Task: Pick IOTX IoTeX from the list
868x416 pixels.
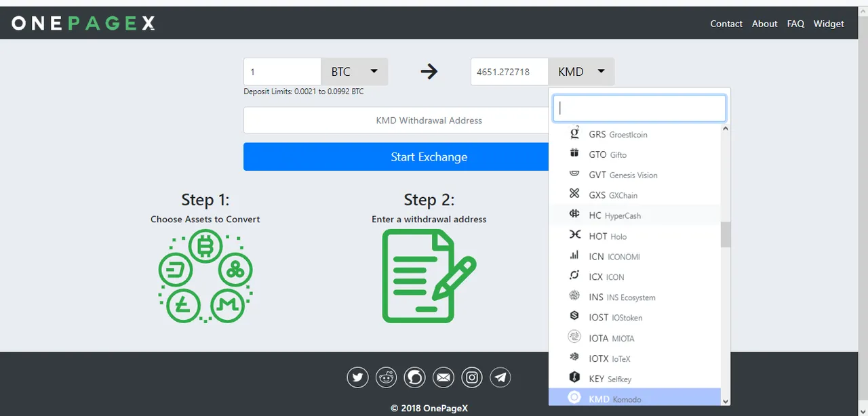Action: tap(634, 358)
